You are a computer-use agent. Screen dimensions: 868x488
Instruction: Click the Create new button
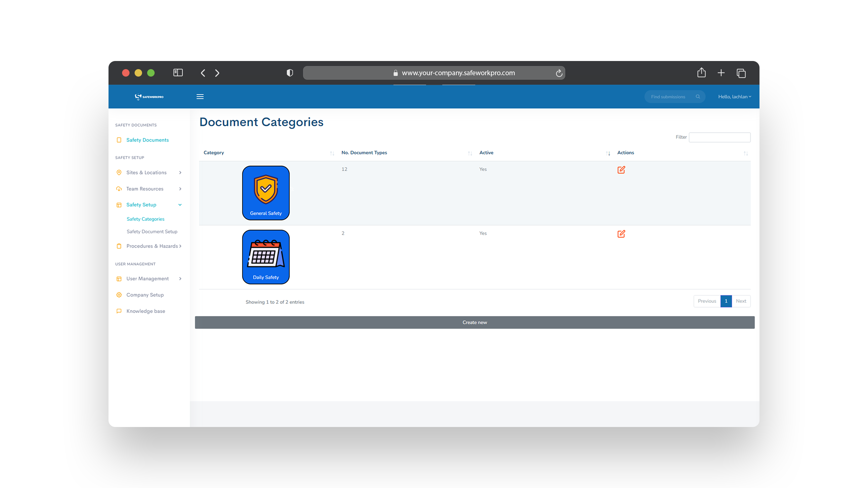(475, 322)
